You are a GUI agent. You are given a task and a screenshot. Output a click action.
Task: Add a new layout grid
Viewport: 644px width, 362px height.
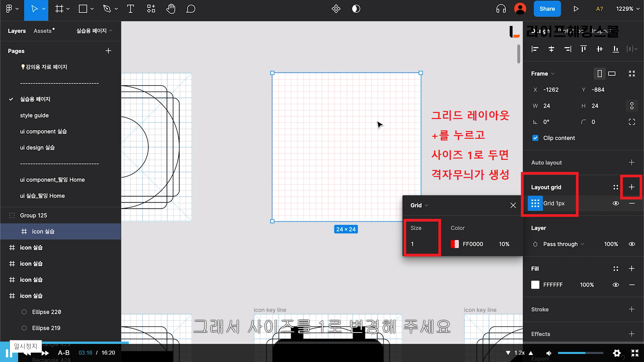point(632,187)
